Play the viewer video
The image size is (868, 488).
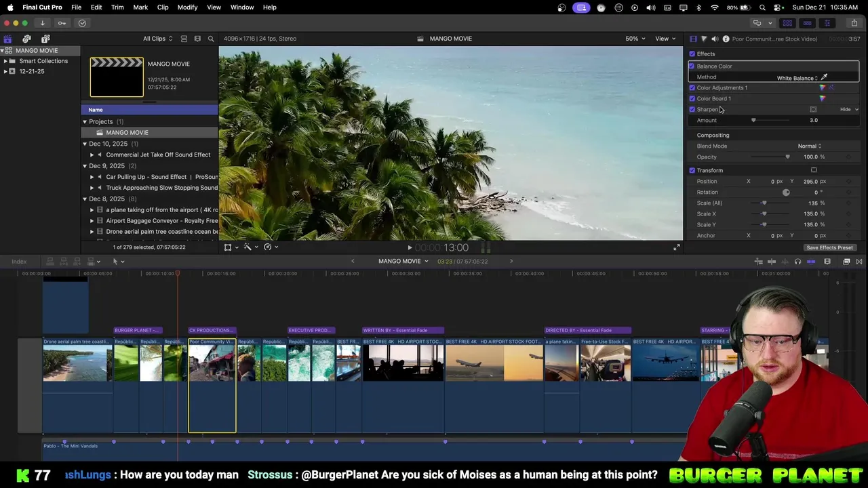pos(410,247)
